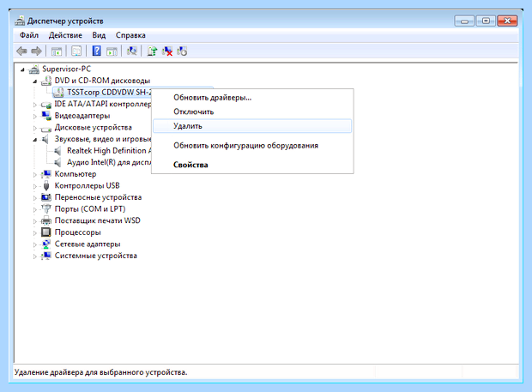Select the Компьютер label in the tree
This screenshot has width=532, height=392.
(x=76, y=174)
